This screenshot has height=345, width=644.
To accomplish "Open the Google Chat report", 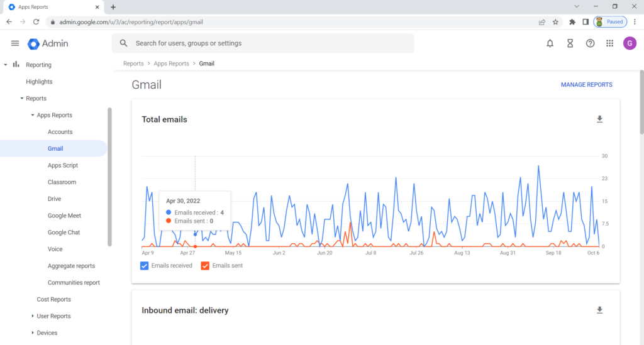I will (64, 232).
